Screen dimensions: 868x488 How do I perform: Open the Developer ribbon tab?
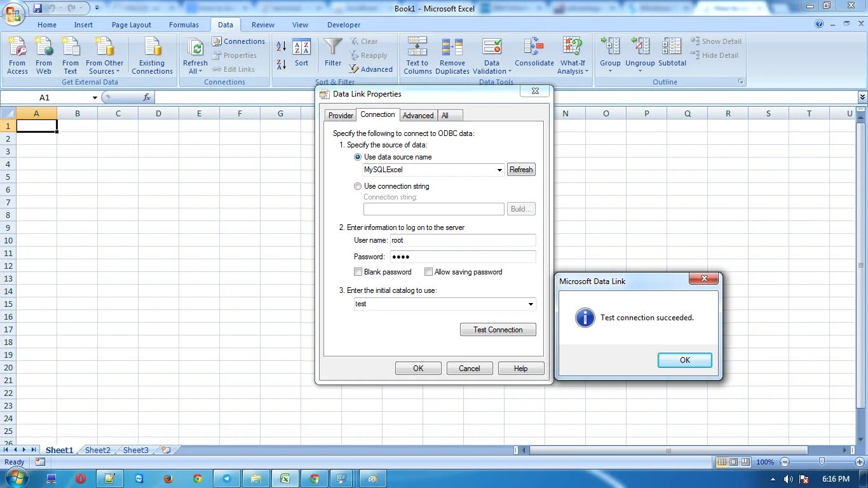coord(344,25)
